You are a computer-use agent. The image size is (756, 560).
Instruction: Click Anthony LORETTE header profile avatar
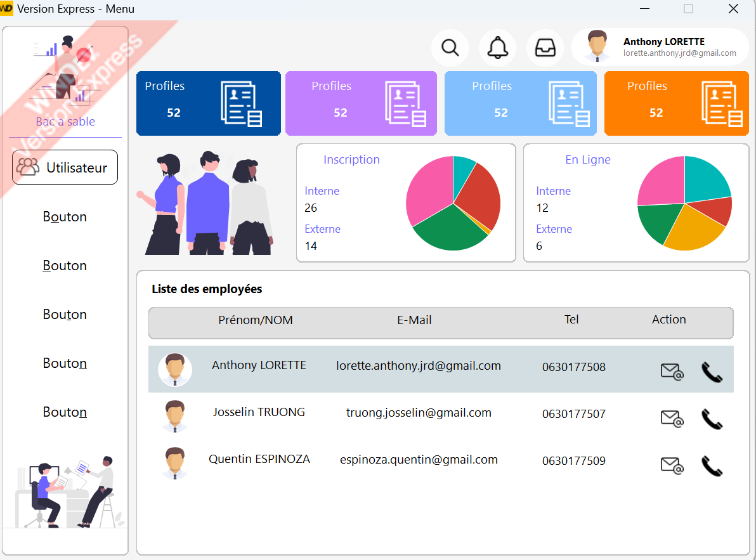point(597,46)
